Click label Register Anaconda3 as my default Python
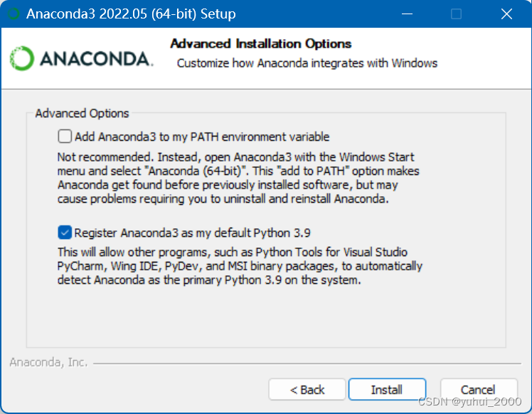This screenshot has width=532, height=414. [192, 233]
